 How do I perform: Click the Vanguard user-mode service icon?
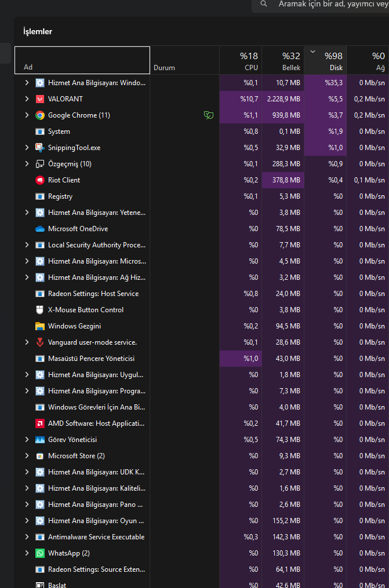[x=40, y=342]
